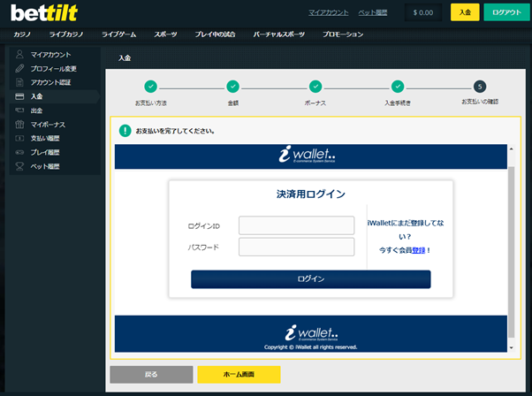Click the blue ログイン button
This screenshot has height=396, width=532.
(311, 279)
